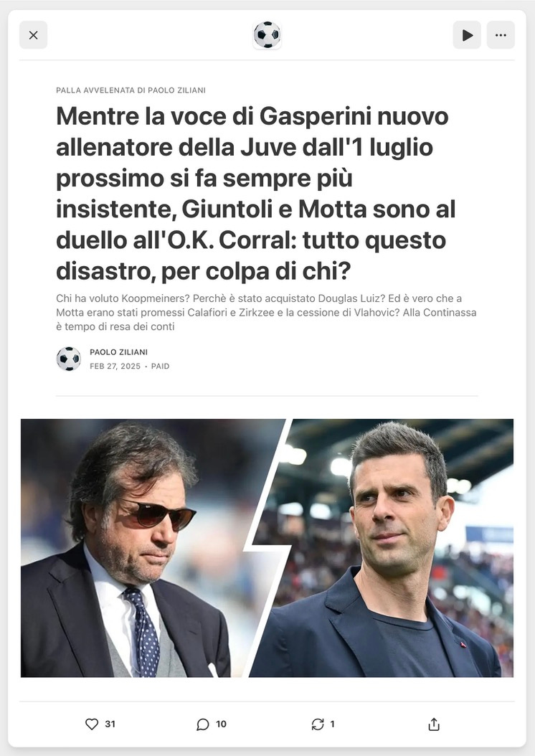Click the PAID label next to the date
The height and width of the screenshot is (756, 535).
click(161, 366)
